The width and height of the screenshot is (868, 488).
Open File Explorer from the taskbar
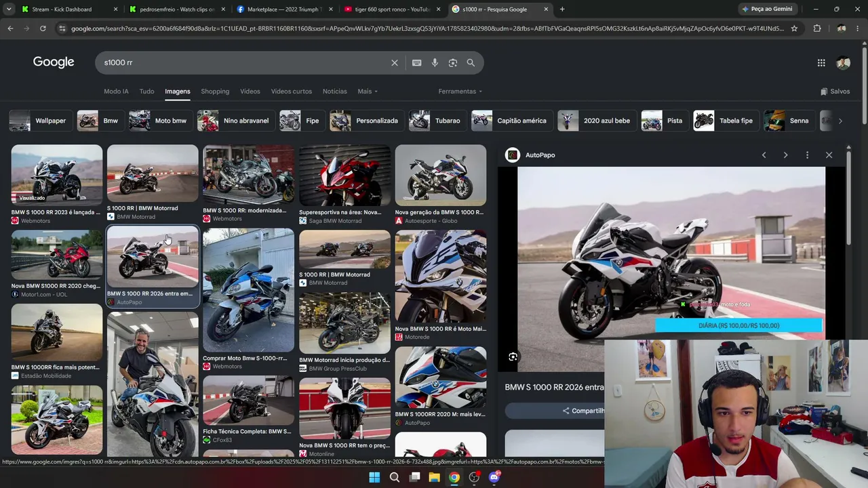[x=434, y=477]
